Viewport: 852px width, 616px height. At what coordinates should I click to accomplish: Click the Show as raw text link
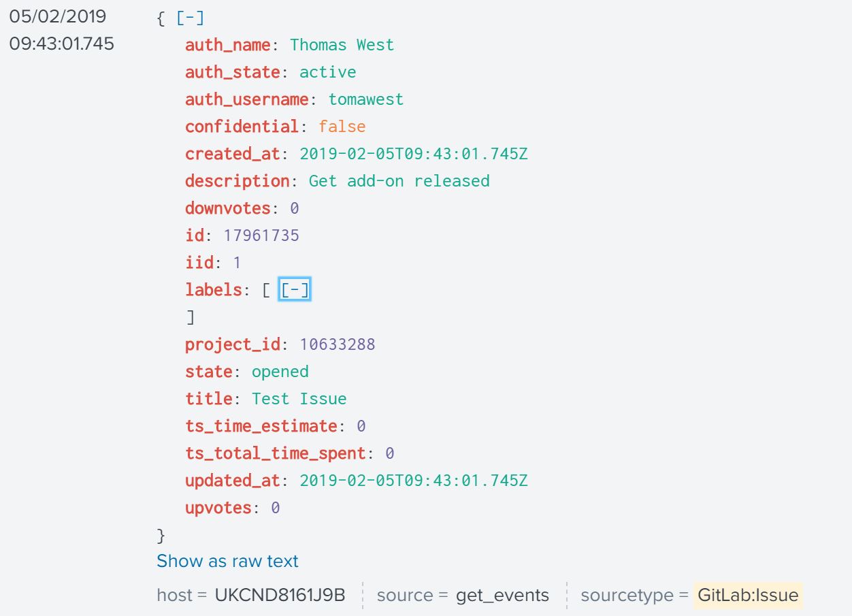227,562
